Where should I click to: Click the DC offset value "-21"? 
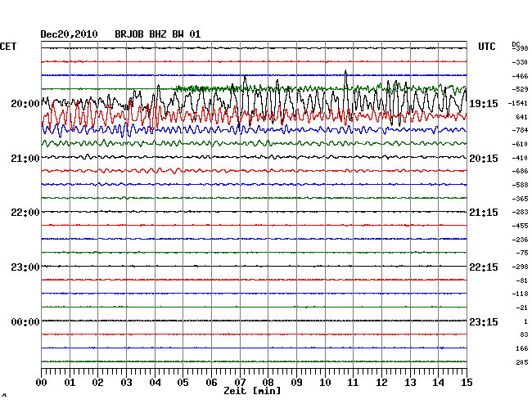(x=522, y=307)
